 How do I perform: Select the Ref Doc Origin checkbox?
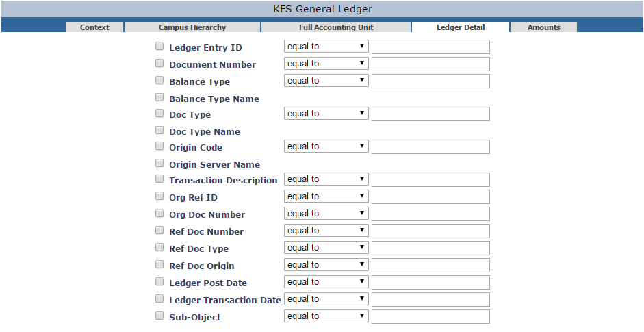159,265
